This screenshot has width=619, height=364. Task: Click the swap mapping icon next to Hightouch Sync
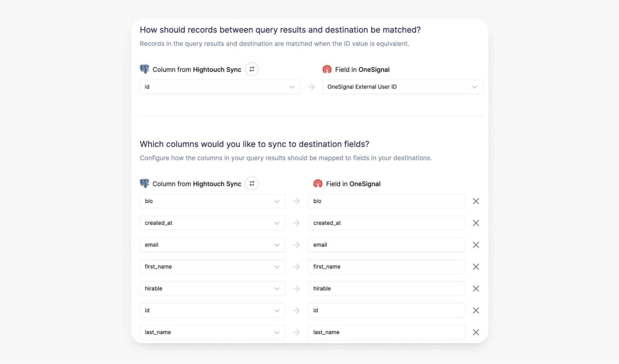point(251,69)
